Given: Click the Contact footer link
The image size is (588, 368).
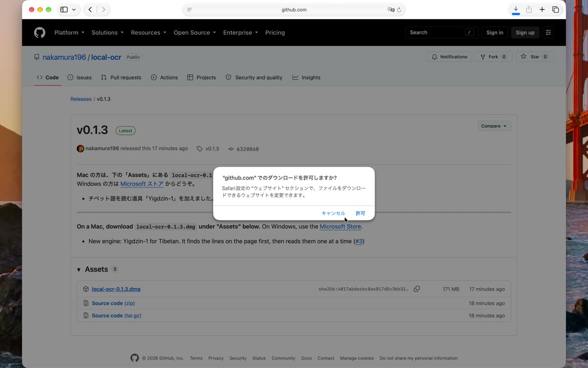Looking at the screenshot, I should click(326, 358).
